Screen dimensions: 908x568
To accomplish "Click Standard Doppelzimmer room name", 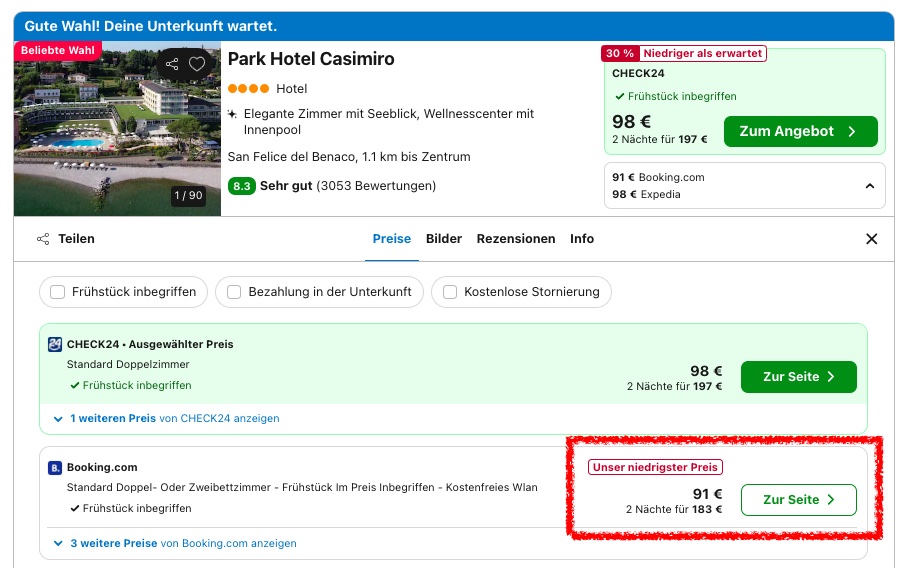I will tap(128, 364).
